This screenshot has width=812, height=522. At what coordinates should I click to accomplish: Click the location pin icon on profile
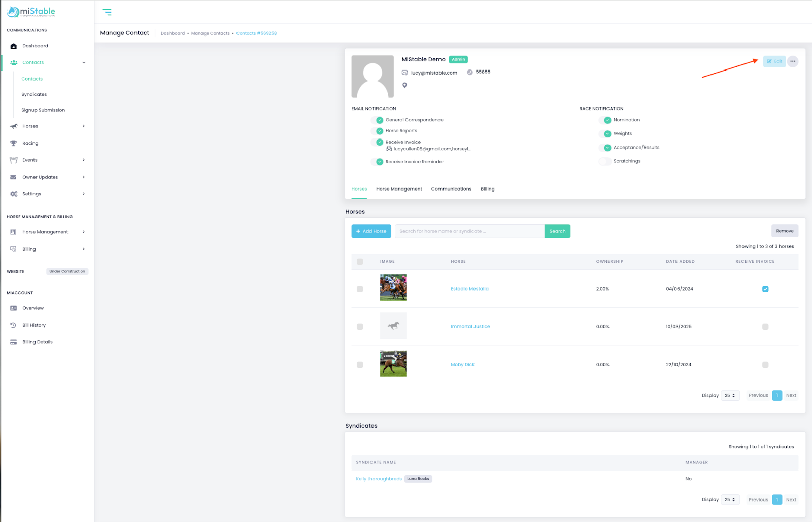coord(404,85)
